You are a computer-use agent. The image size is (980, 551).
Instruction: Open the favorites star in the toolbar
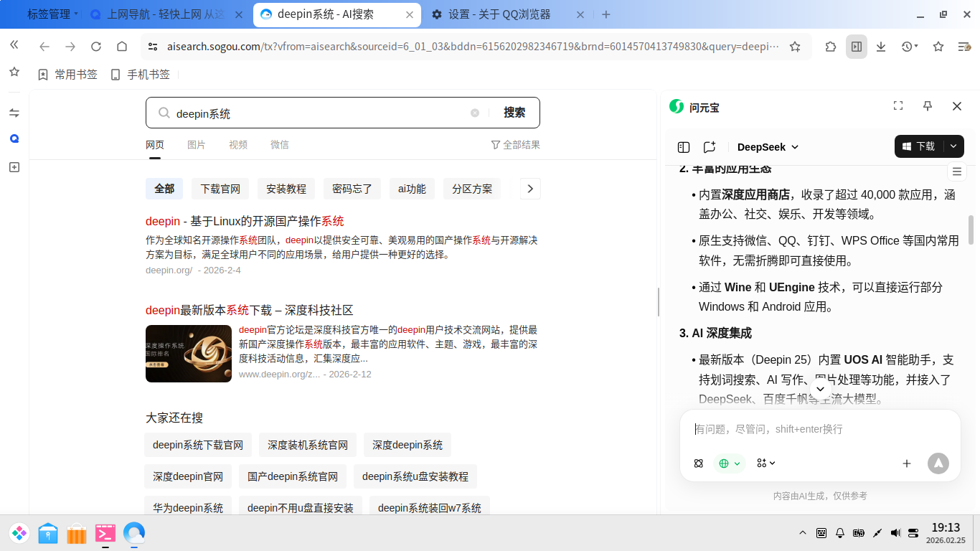pyautogui.click(x=938, y=47)
